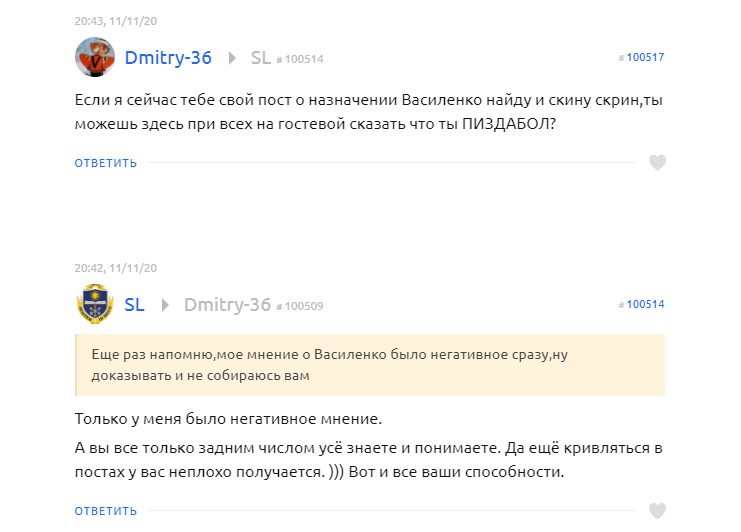Open the blue Dmitry-36 username link

168,58
